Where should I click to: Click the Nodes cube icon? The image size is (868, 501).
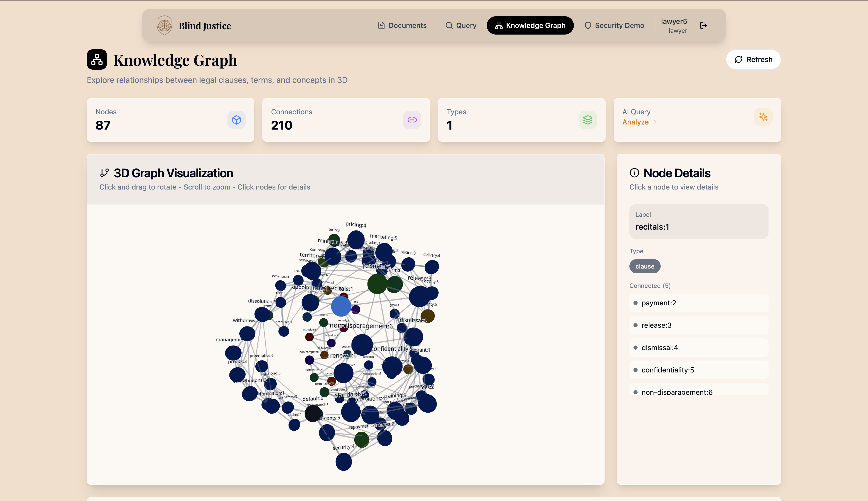pos(237,120)
